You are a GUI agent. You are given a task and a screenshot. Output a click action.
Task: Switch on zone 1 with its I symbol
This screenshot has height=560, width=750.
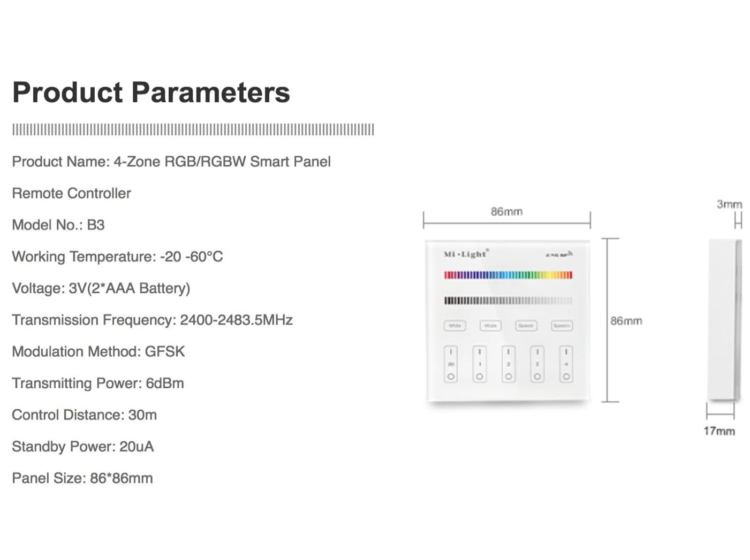(480, 352)
